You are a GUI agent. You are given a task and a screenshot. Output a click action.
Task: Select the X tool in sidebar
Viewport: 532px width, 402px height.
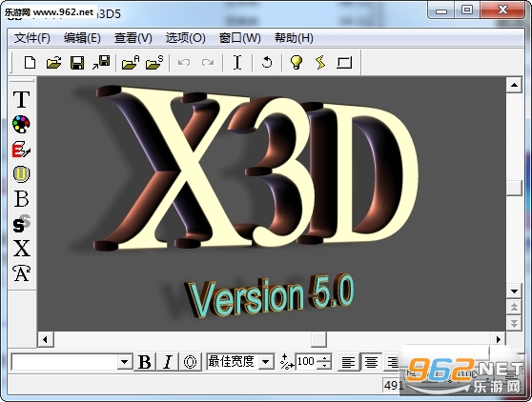pyautogui.click(x=21, y=249)
